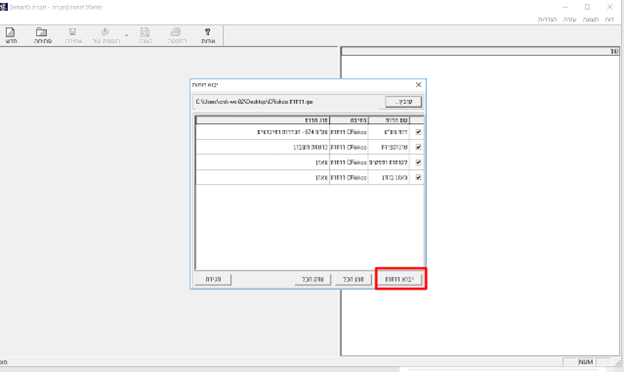The image size is (624, 372).
Task: Select the report name in the third row
Action: point(388,162)
